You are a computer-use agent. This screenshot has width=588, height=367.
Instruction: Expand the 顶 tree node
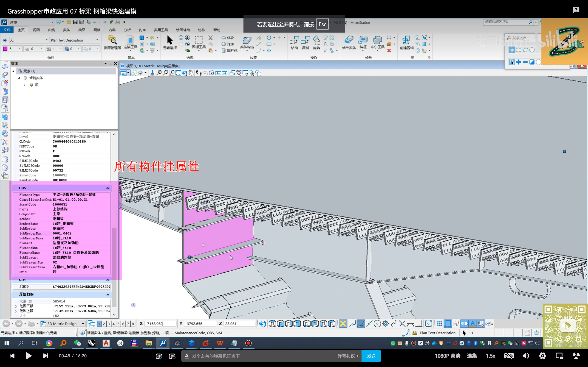point(25,85)
